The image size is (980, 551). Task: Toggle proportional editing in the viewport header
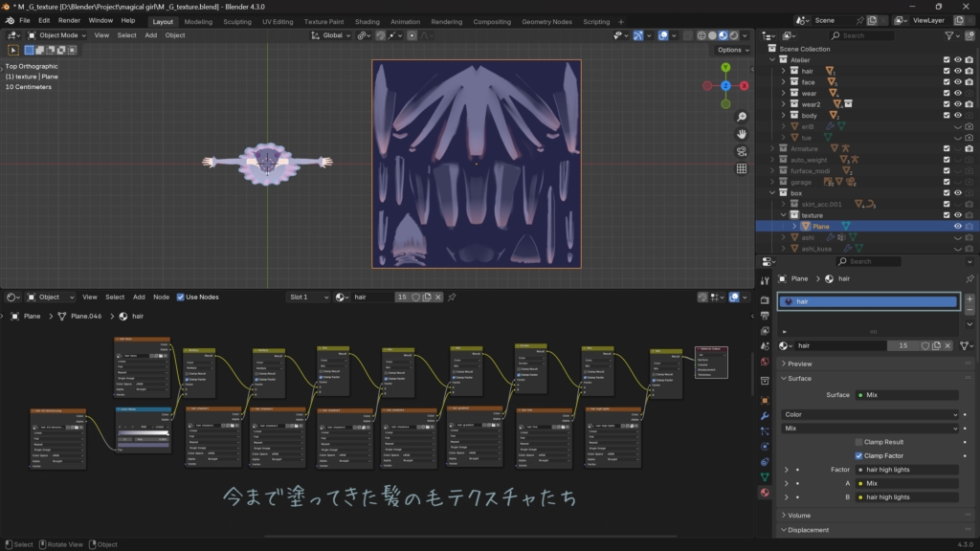(412, 34)
